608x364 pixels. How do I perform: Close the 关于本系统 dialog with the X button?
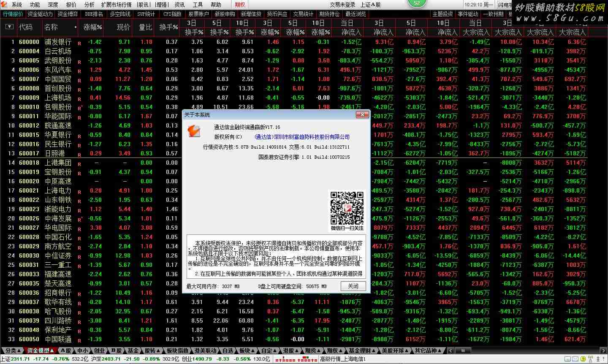362,114
